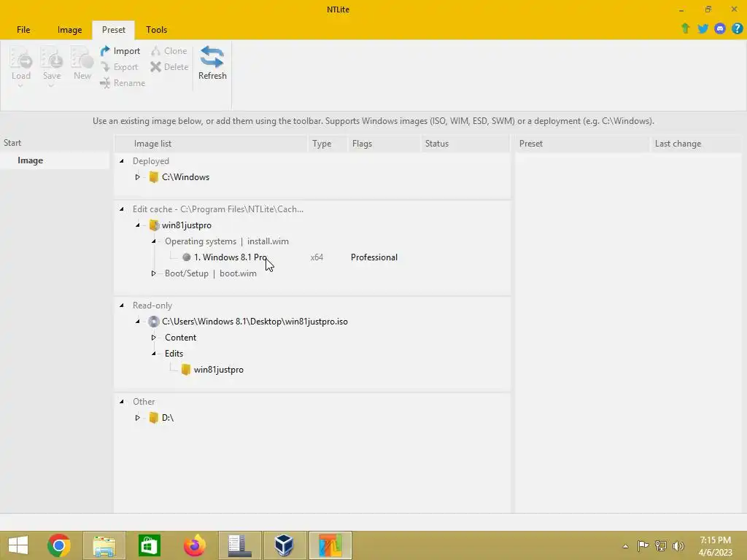Screen dimensions: 747x560
Task: Show hidden tray icons arrow
Action: (x=625, y=546)
